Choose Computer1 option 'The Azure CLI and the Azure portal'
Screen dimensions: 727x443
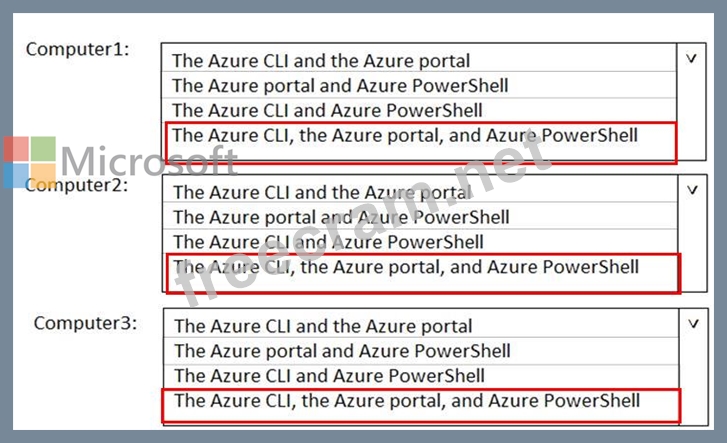click(x=320, y=61)
